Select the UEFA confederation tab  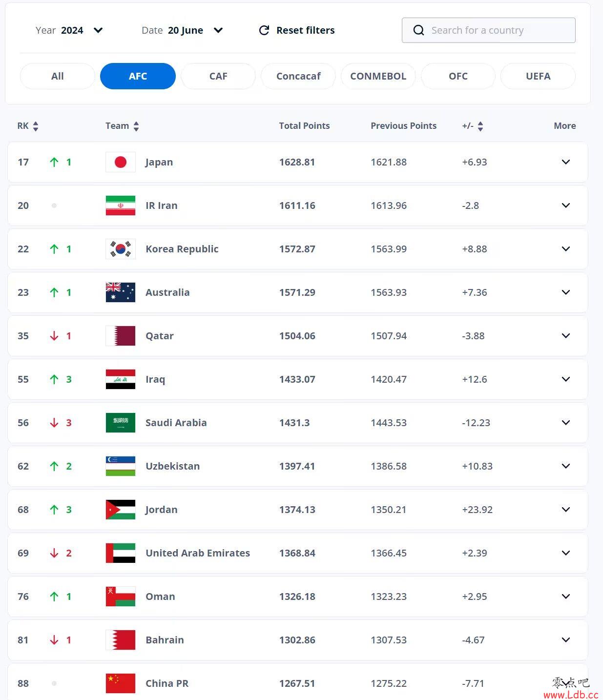[538, 76]
